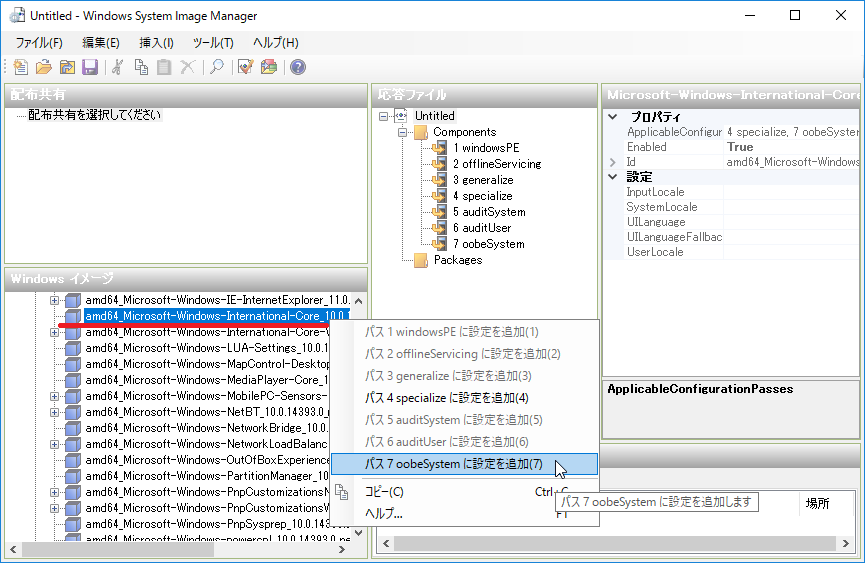Choose パス 4 specialize に設定を追加(4)
This screenshot has height=563, width=865.
tap(464, 398)
